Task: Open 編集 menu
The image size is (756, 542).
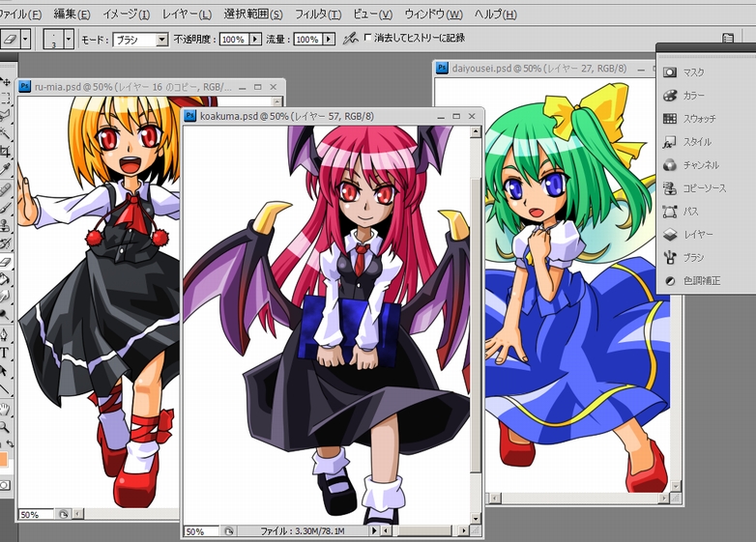Action: pyautogui.click(x=72, y=14)
